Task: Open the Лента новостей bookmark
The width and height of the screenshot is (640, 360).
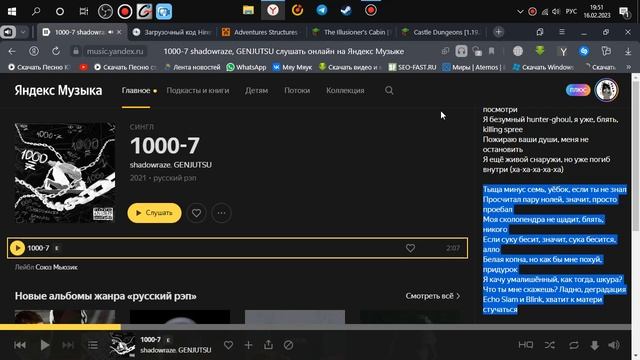Action: point(192,67)
